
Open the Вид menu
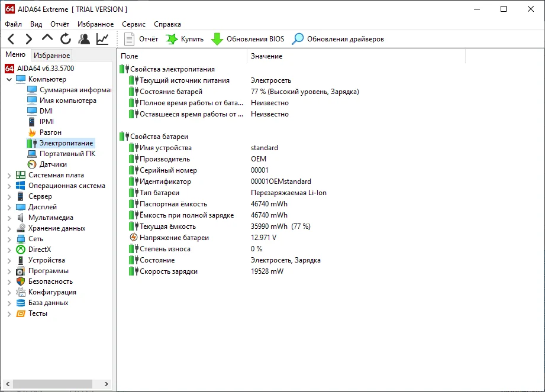click(x=36, y=24)
